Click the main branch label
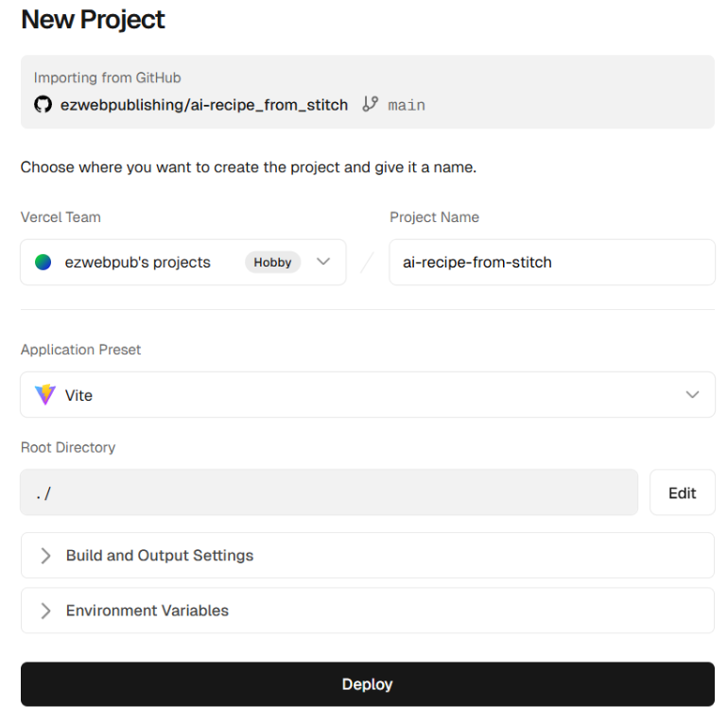This screenshot has height=724, width=728. pyautogui.click(x=407, y=105)
